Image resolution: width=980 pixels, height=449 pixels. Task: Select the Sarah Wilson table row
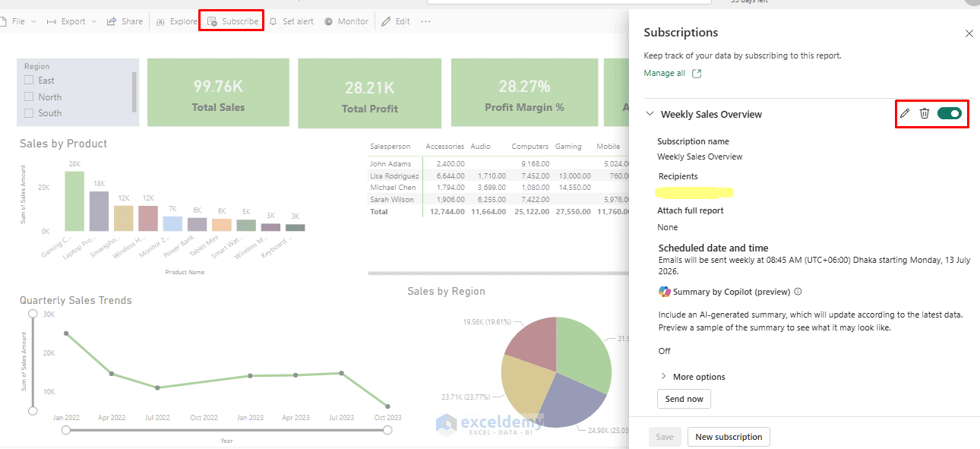coord(499,199)
